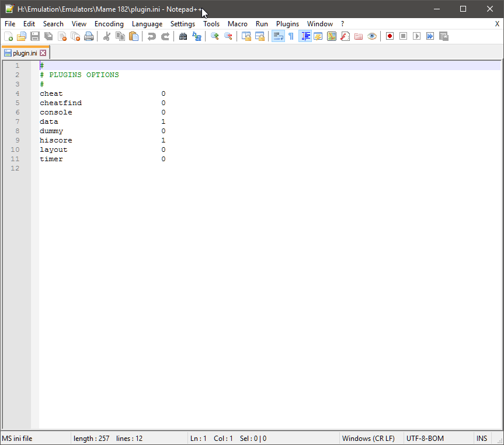Click the 'cheatfind' line text
This screenshot has width=504, height=445.
(61, 103)
